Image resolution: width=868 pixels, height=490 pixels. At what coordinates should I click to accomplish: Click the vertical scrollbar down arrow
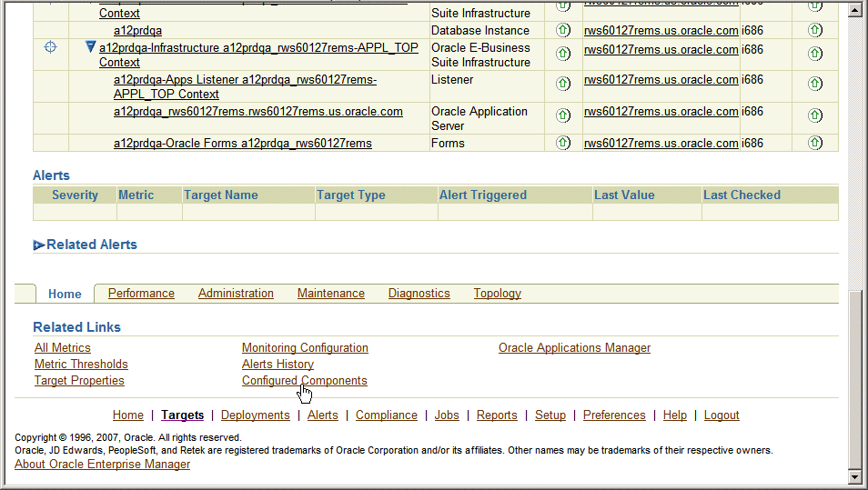(854, 476)
